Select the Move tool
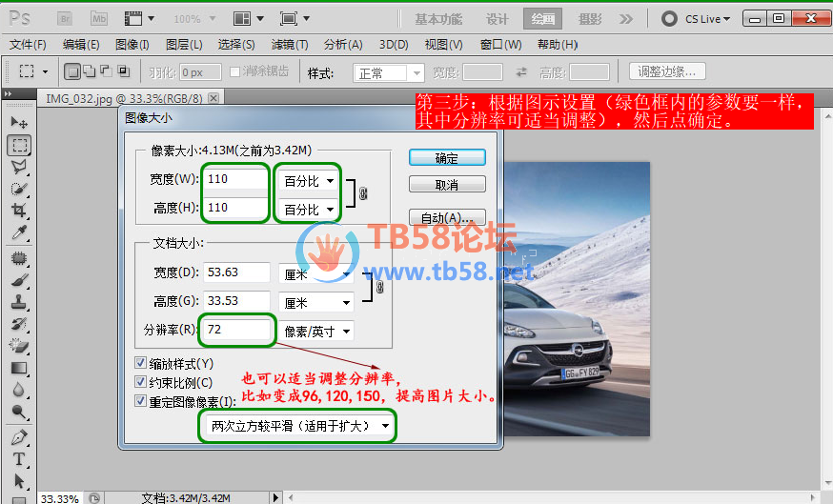This screenshot has height=504, width=833. (x=19, y=123)
